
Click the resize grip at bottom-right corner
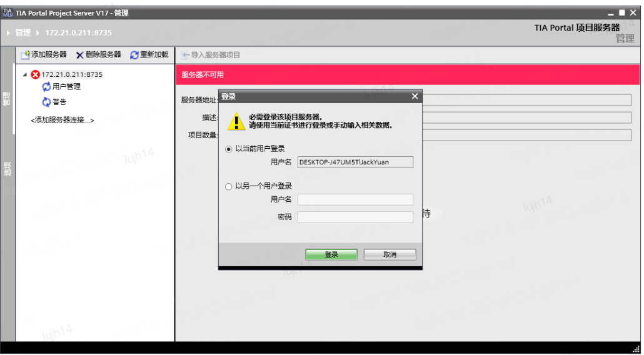click(x=636, y=349)
